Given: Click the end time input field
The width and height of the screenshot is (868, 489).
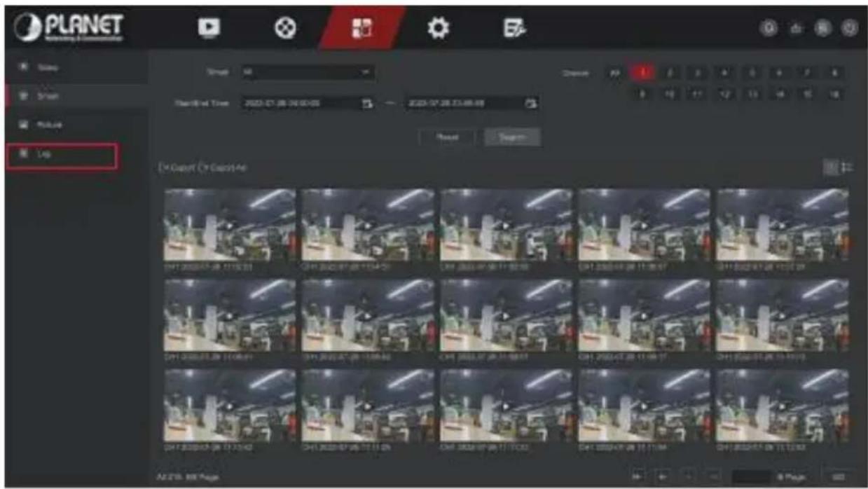Looking at the screenshot, I should (473, 104).
